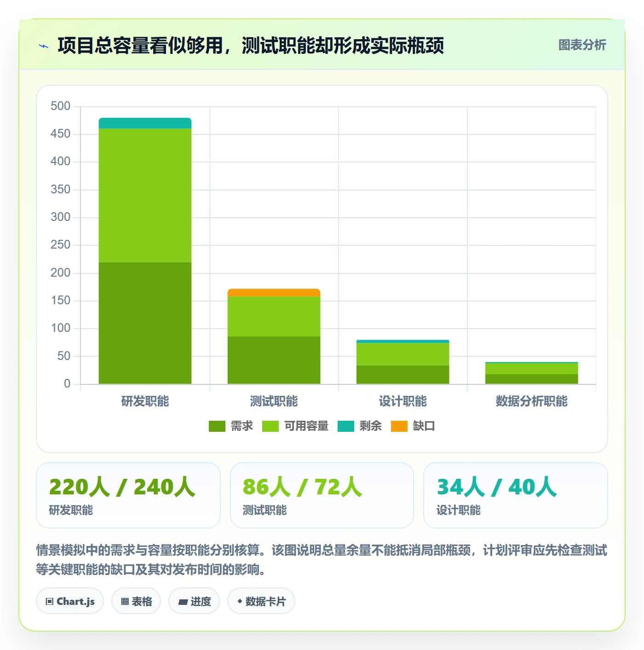This screenshot has height=650, width=644.
Task: Click the 500 y-axis tick label
Action: (60, 106)
